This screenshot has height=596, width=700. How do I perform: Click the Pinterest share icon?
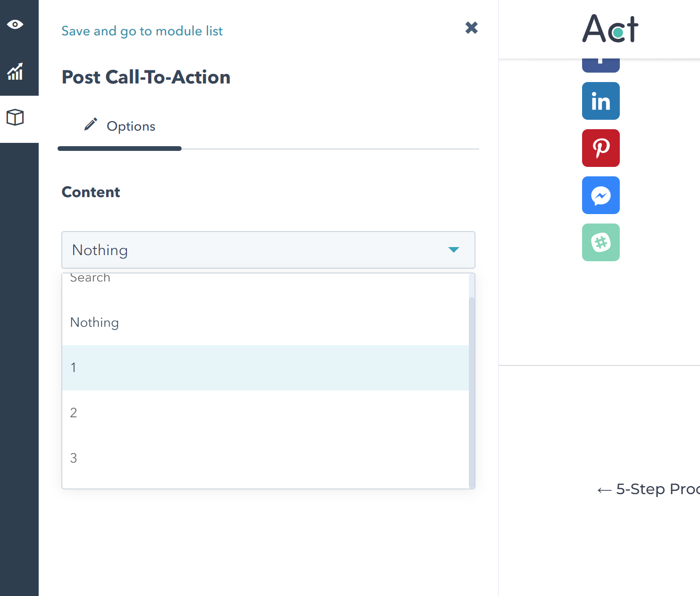[600, 148]
